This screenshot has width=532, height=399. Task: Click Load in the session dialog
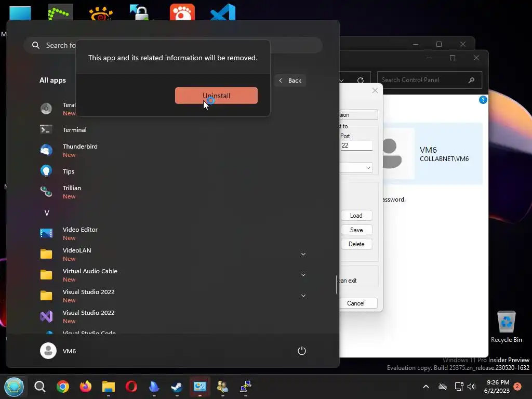[x=356, y=216]
